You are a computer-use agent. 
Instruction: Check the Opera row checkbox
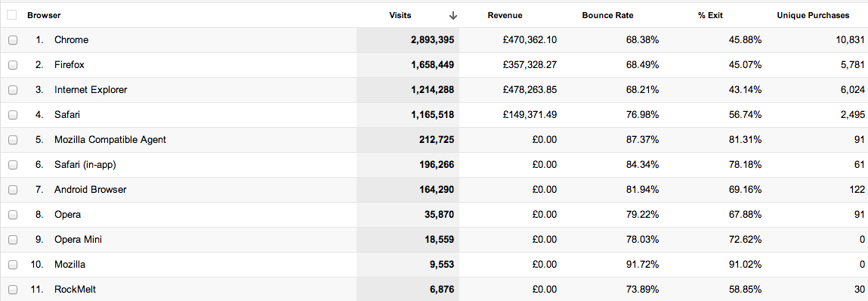pos(13,215)
